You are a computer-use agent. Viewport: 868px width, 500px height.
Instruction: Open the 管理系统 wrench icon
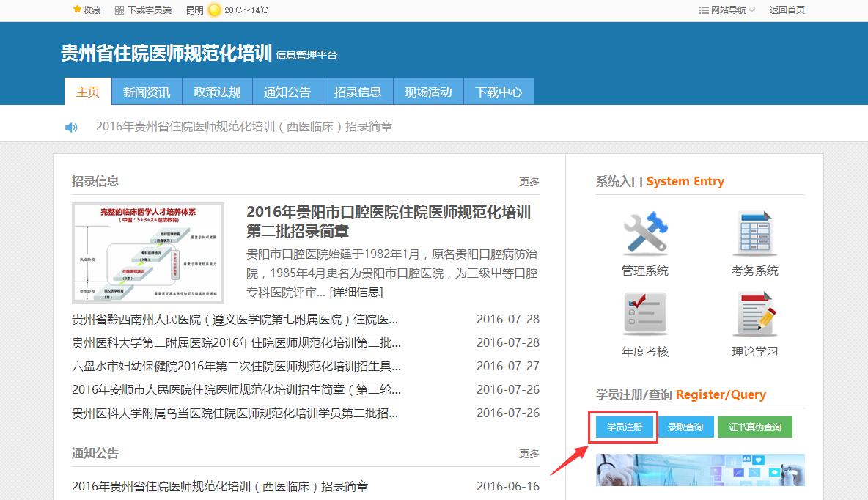point(644,234)
